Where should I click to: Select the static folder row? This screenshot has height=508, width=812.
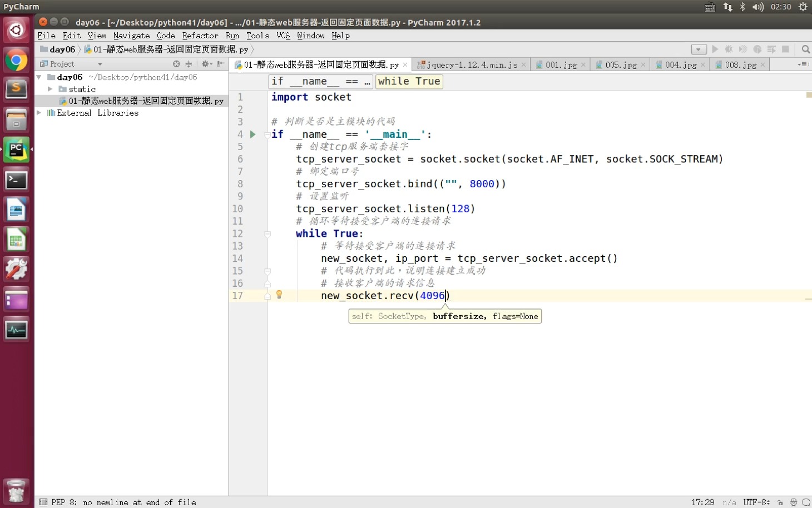[x=131, y=89]
